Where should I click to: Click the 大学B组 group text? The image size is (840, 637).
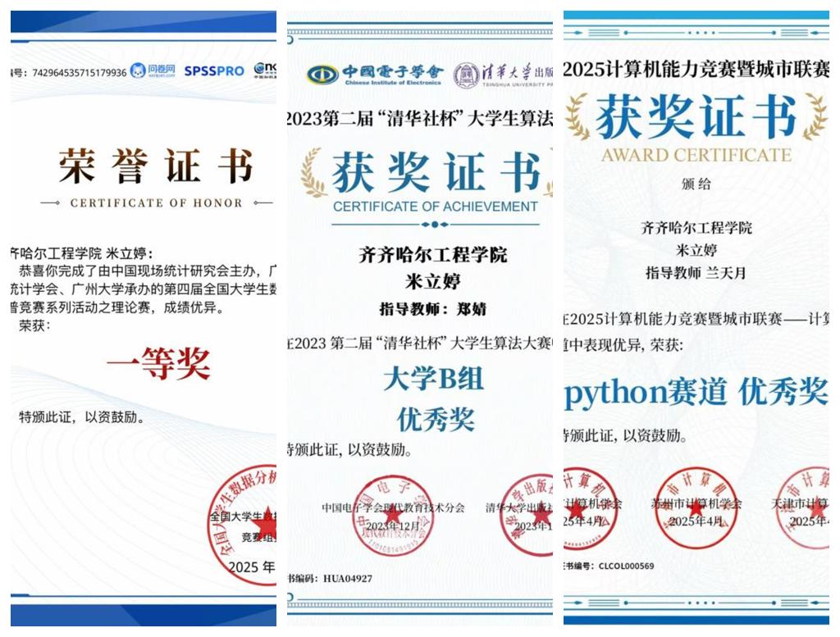click(433, 379)
